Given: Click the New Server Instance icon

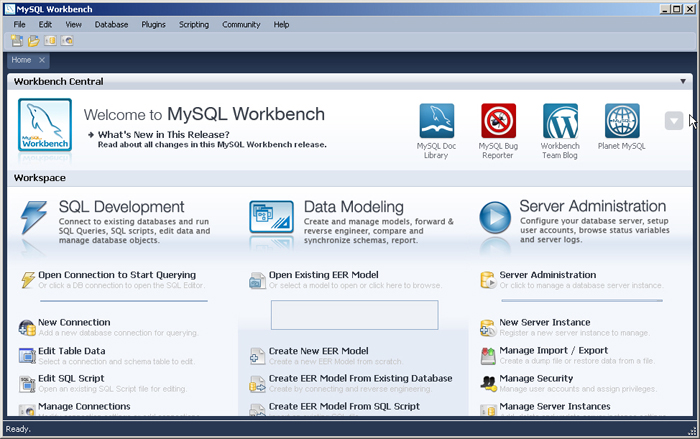Looking at the screenshot, I should coord(488,328).
